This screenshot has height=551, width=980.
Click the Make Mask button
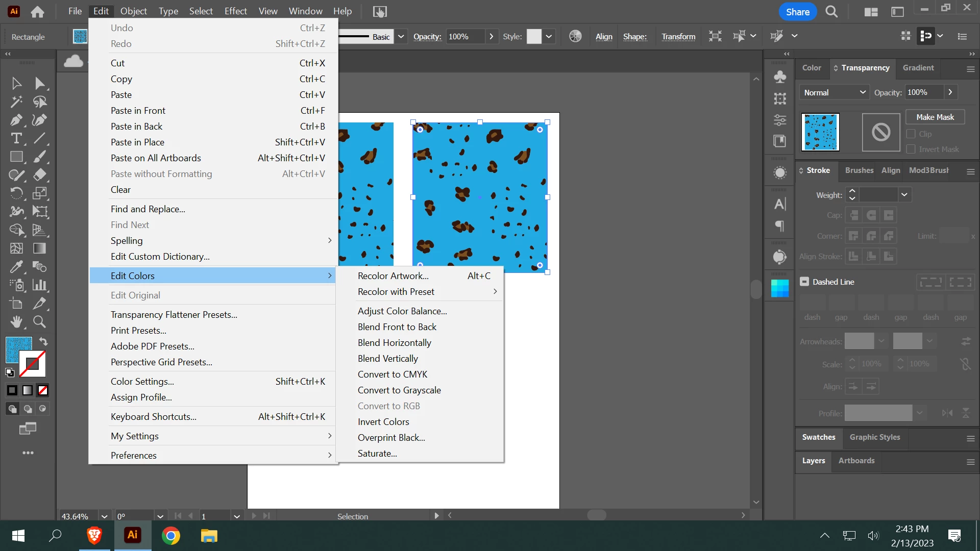(x=935, y=117)
